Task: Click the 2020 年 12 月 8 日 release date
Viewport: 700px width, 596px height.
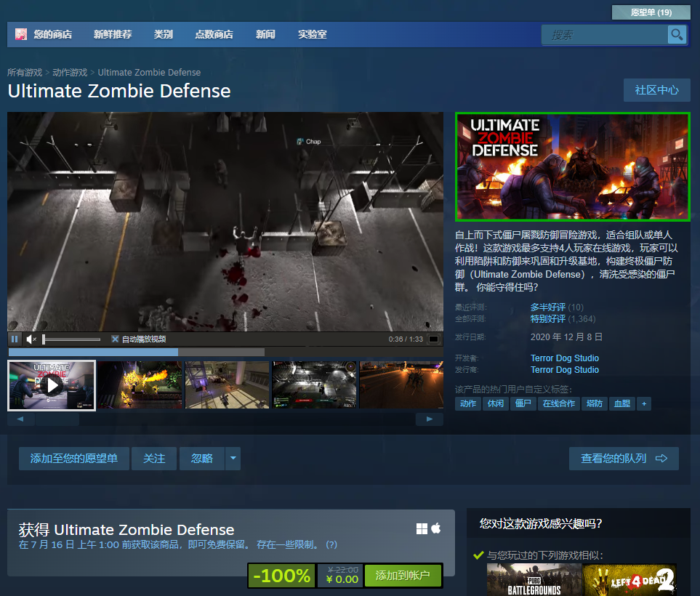Action: 566,337
